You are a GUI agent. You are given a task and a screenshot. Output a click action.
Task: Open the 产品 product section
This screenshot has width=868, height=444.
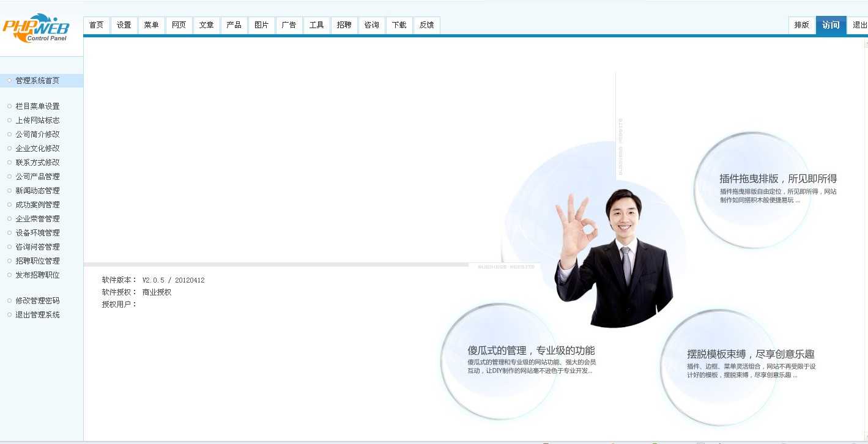234,25
